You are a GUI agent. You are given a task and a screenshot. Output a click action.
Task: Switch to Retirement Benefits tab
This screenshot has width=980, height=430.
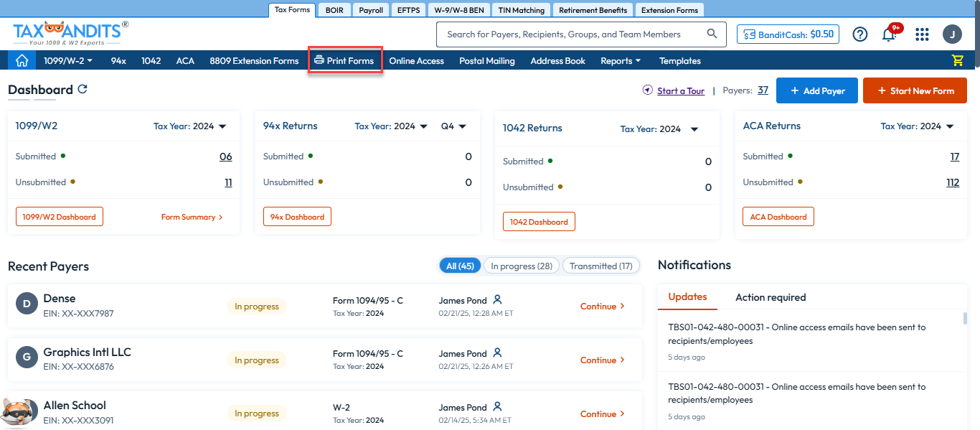593,10
